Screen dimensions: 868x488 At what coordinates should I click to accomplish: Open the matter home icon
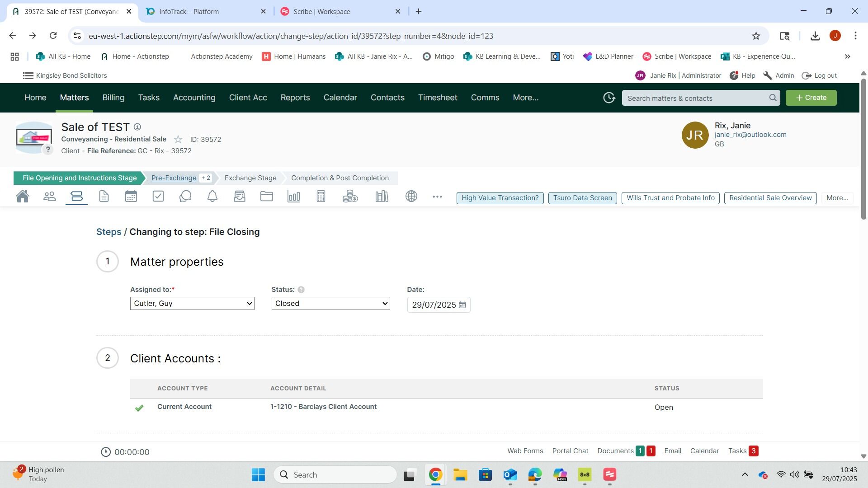tap(22, 197)
